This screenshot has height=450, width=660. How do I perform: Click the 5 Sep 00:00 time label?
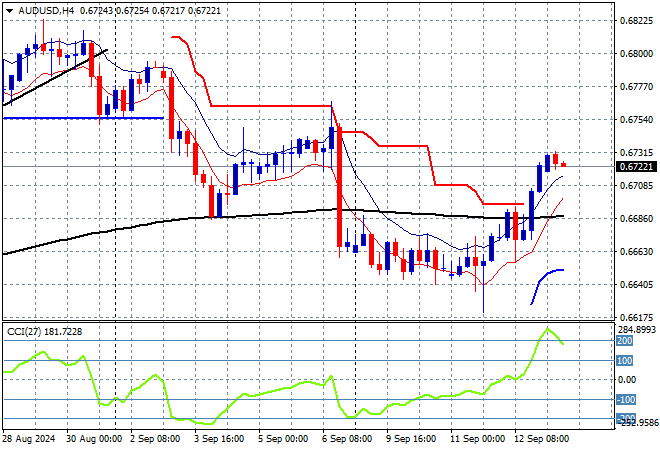[282, 439]
